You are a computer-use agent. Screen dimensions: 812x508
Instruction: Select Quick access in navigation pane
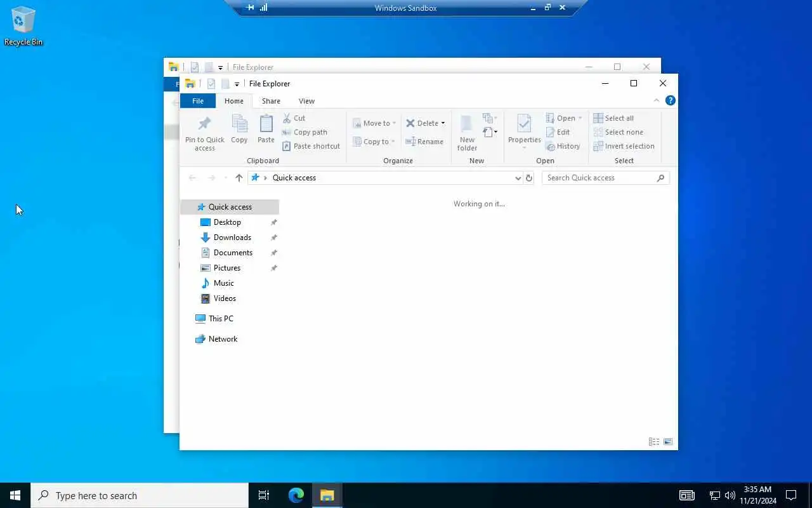[x=230, y=207]
